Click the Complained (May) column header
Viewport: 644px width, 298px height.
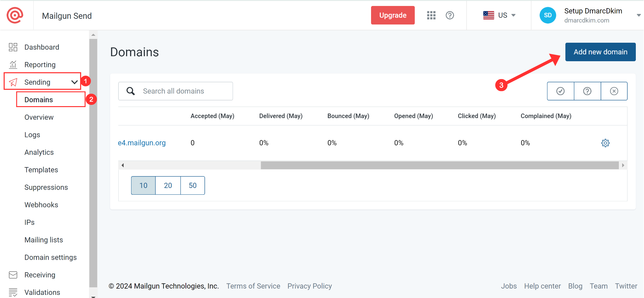point(546,116)
